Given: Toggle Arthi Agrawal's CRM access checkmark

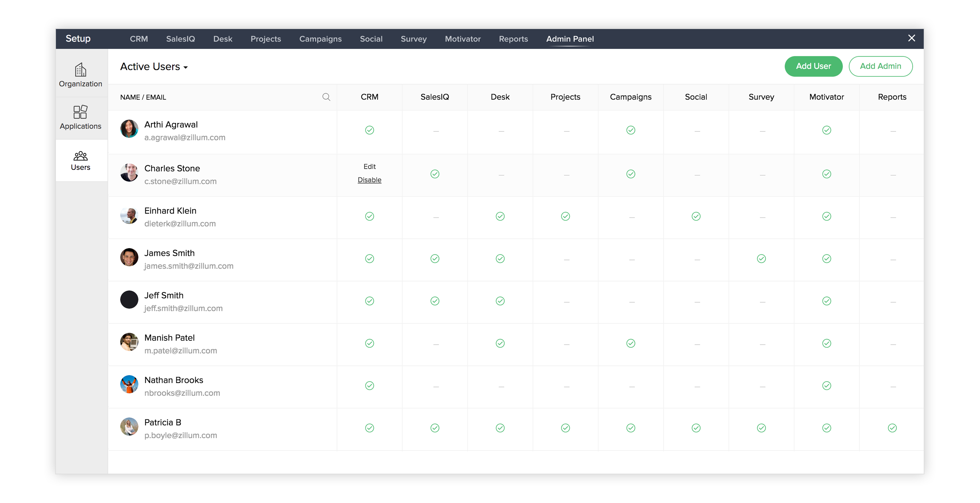Looking at the screenshot, I should tap(369, 130).
